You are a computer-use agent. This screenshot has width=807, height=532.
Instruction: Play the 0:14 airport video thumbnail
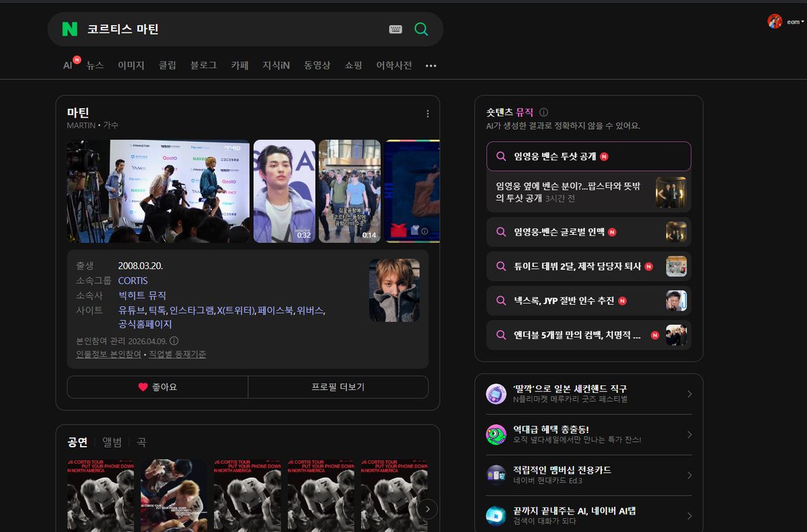click(350, 191)
